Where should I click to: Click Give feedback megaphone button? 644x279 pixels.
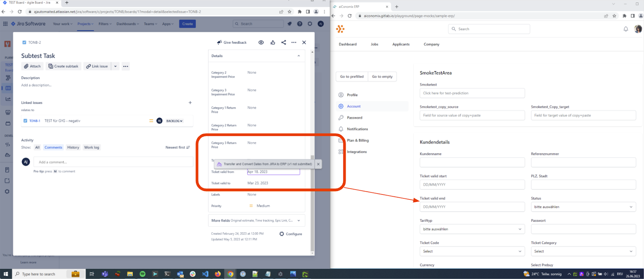pyautogui.click(x=231, y=42)
